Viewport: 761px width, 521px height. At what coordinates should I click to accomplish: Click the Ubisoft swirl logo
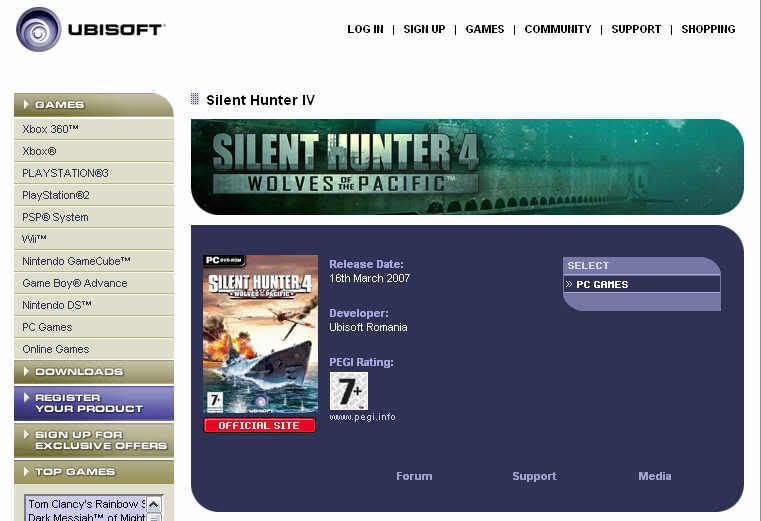point(39,30)
